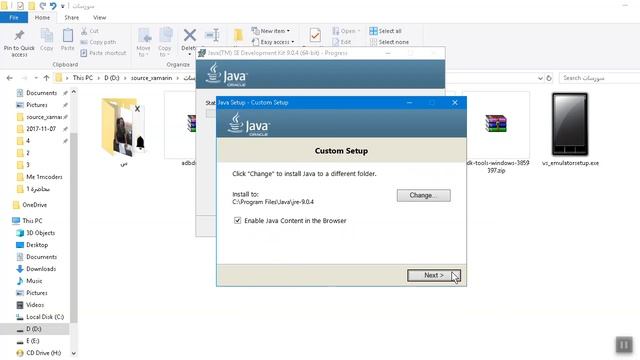The width and height of the screenshot is (640, 360).
Task: Select Downloads in navigation pane
Action: [41, 269]
